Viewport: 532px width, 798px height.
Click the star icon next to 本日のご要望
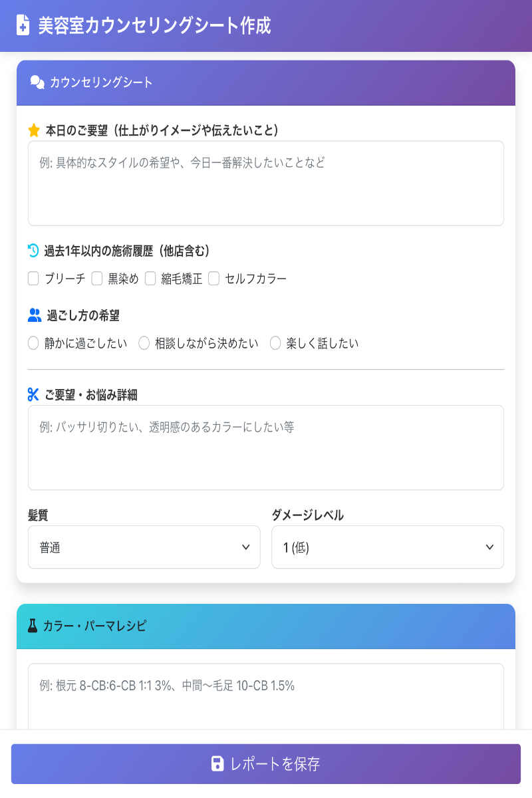(x=33, y=129)
